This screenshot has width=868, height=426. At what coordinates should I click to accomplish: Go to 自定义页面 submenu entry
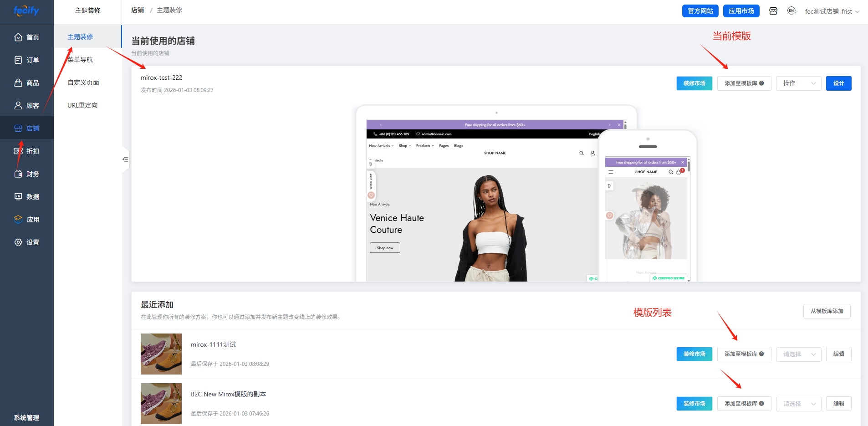(x=83, y=82)
